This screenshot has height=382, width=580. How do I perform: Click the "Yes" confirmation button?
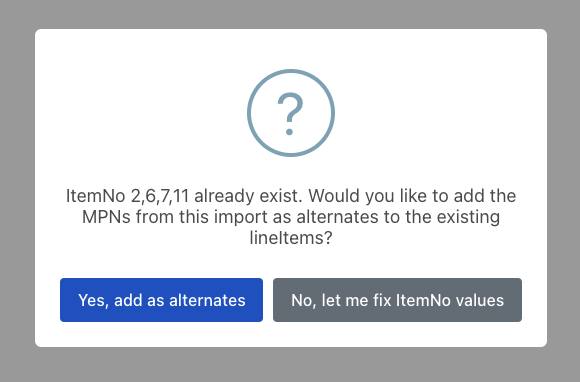pos(161,300)
